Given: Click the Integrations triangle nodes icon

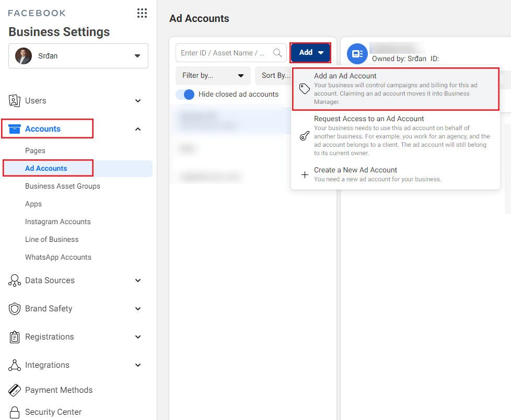Looking at the screenshot, I should coord(14,365).
